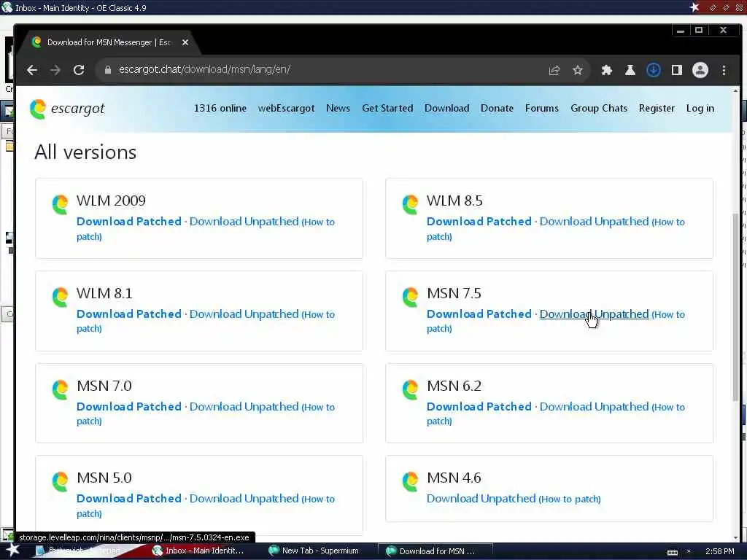Image resolution: width=747 pixels, height=560 pixels.
Task: Click the WLM 8.5 snail icon
Action: [410, 204]
